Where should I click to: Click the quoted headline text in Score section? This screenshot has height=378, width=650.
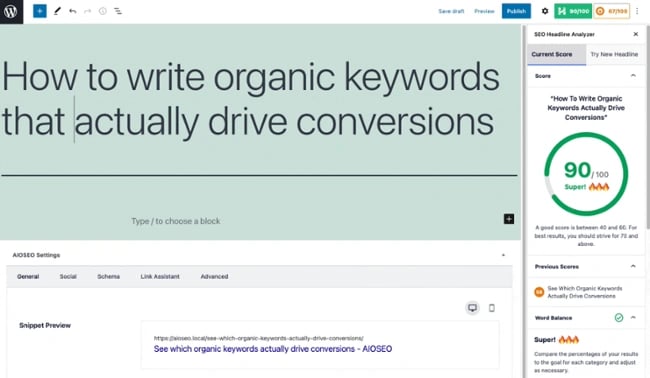(x=586, y=108)
